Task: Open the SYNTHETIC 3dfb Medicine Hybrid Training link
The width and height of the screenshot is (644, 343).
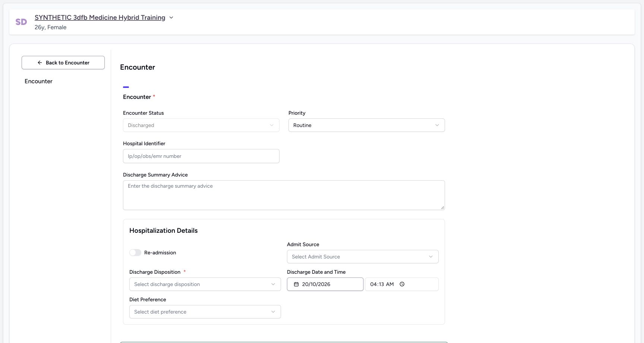Action: pos(100,18)
